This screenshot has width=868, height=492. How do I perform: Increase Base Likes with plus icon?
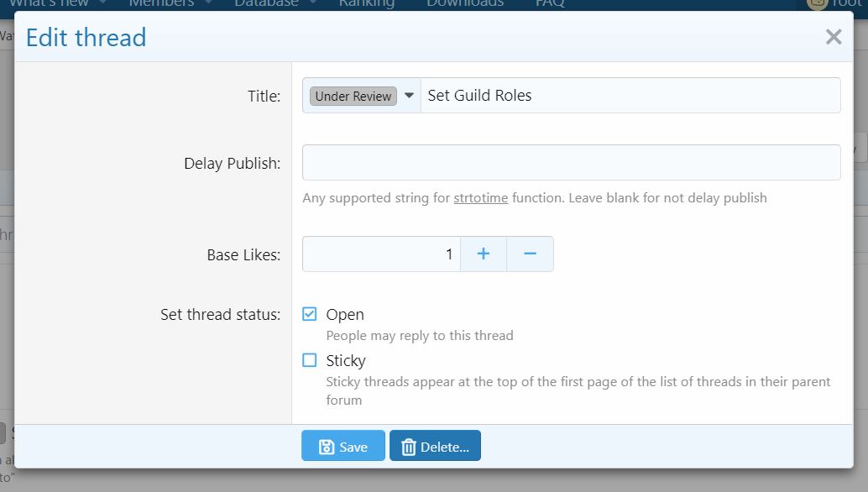pyautogui.click(x=484, y=254)
